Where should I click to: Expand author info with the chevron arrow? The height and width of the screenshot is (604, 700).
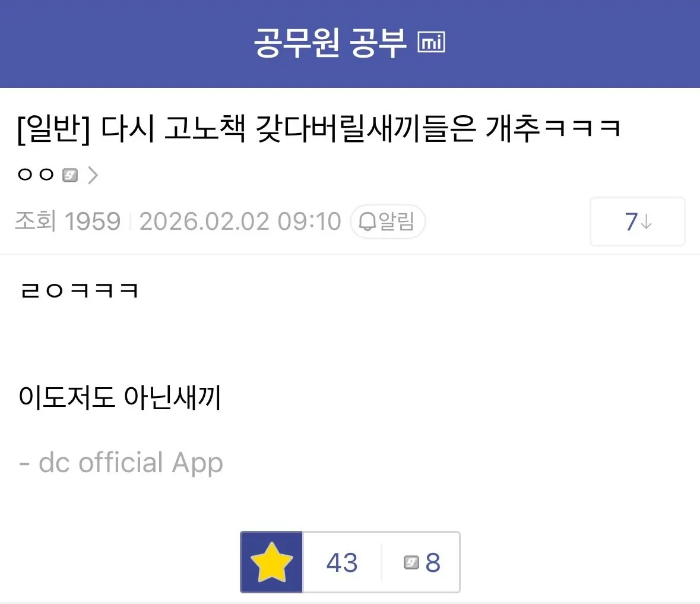tap(93, 175)
